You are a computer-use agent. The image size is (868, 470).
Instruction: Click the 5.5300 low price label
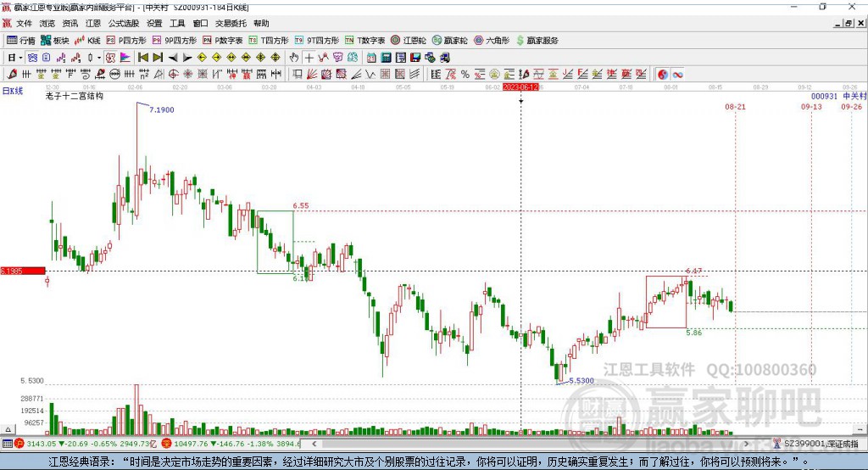coord(581,381)
